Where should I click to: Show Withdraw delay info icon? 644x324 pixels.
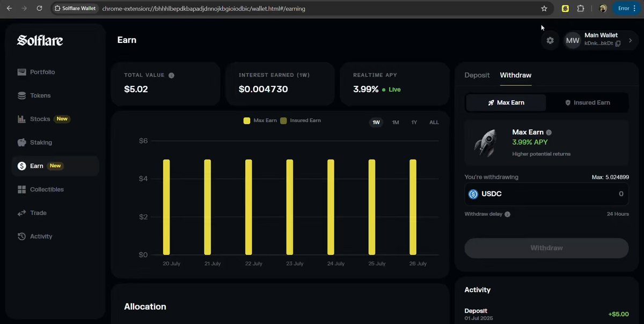(507, 214)
